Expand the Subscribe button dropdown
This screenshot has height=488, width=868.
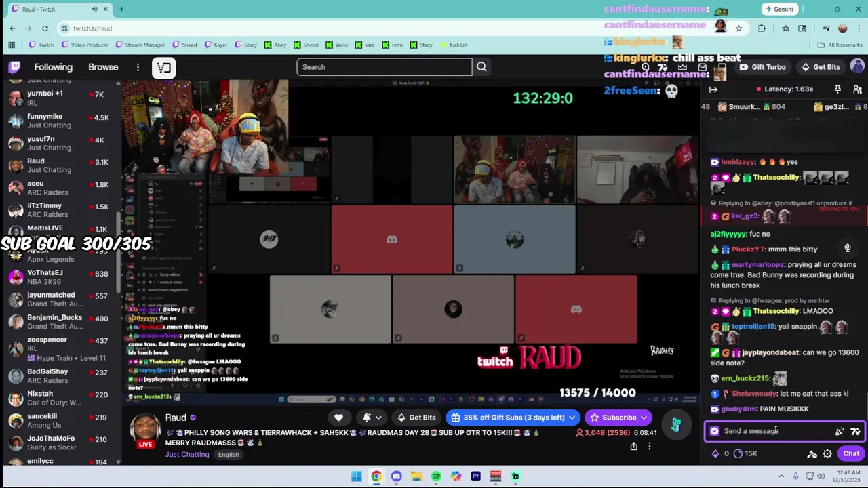tap(643, 418)
